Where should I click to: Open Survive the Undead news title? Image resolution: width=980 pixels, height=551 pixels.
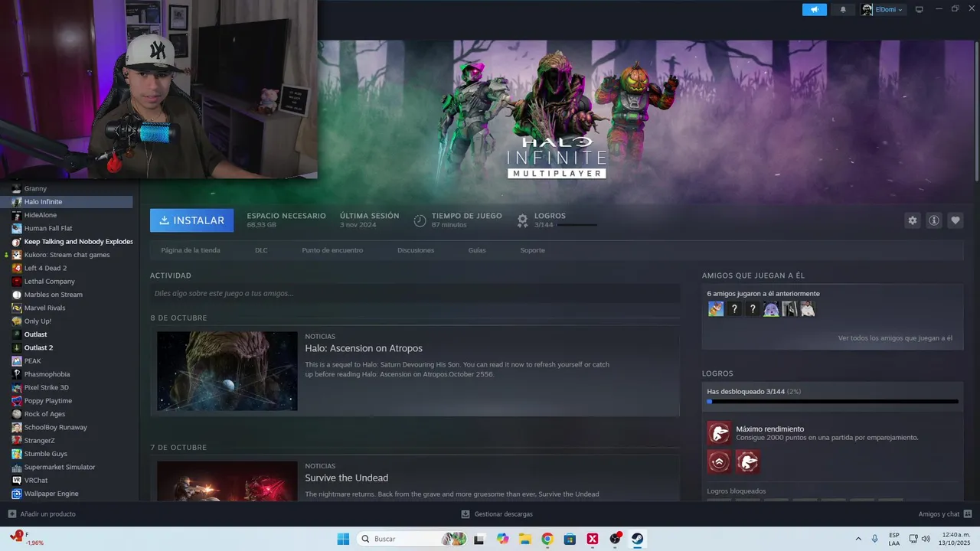[x=347, y=478]
